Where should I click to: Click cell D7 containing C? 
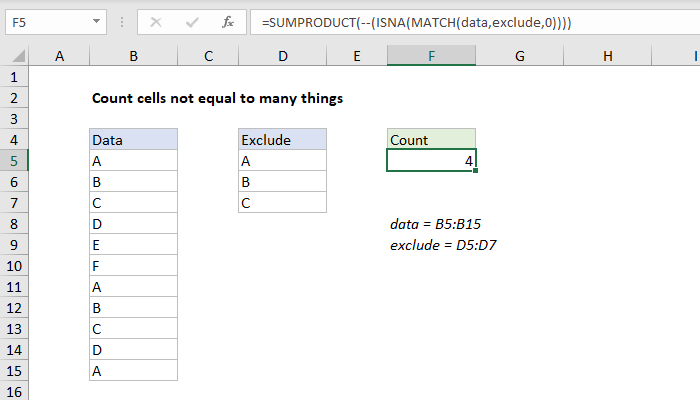click(282, 203)
